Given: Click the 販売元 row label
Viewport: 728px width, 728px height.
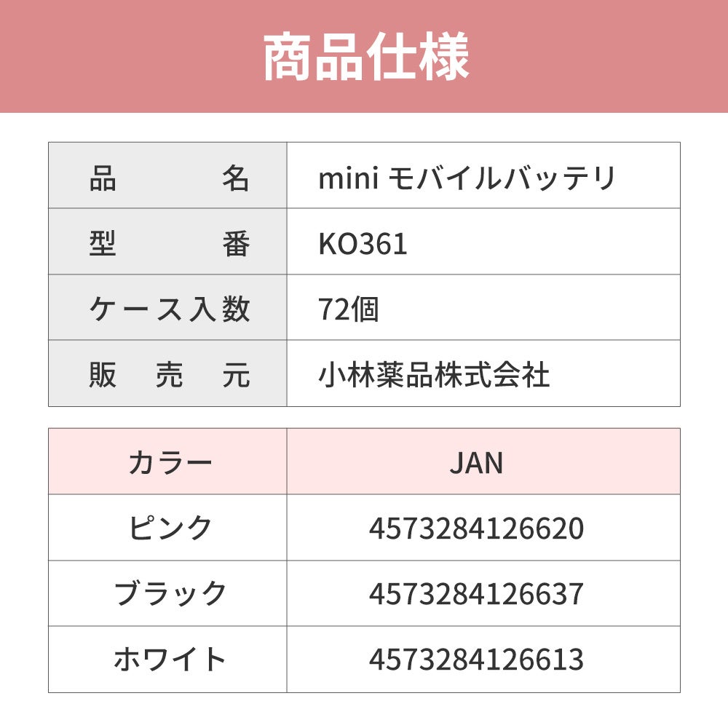Looking at the screenshot, I should coord(169,376).
